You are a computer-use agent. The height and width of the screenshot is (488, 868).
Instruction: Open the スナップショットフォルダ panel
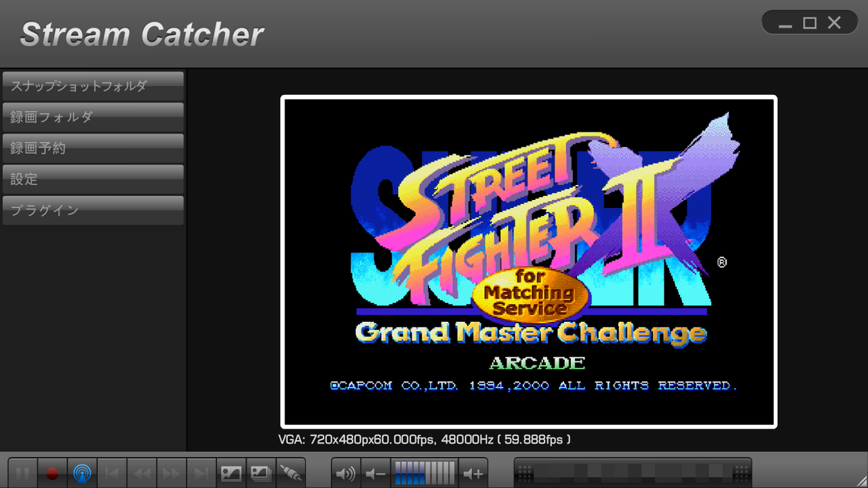coord(93,85)
